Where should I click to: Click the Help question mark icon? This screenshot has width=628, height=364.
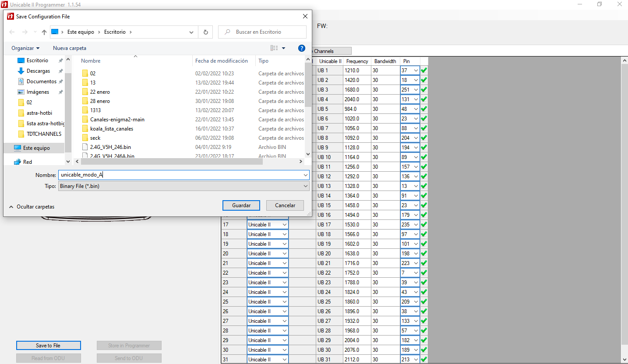(x=301, y=48)
